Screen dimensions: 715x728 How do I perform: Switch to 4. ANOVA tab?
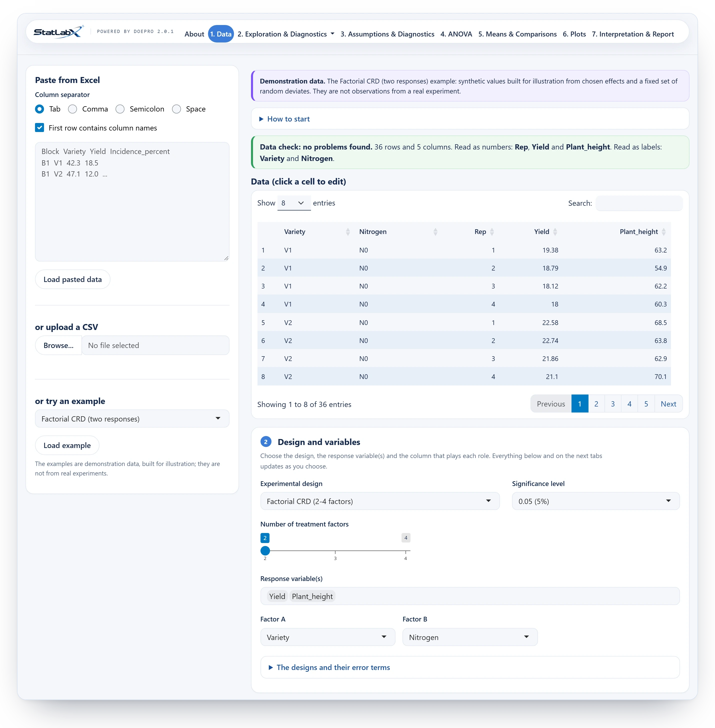456,34
